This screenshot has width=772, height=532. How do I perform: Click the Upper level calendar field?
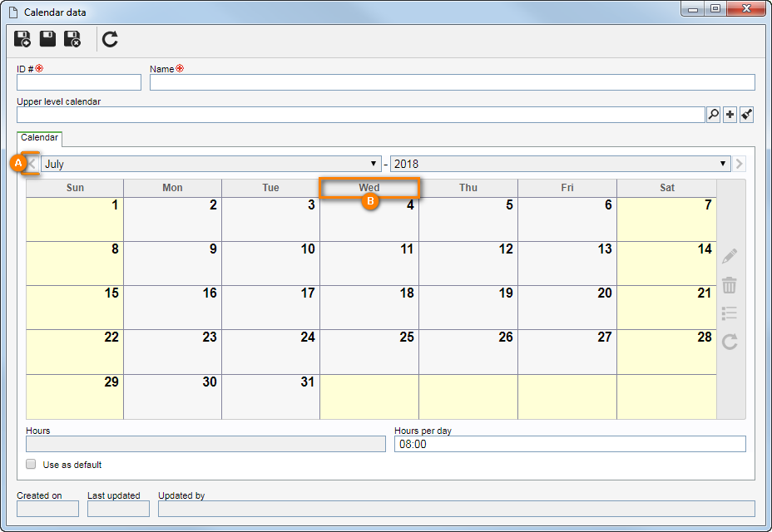click(x=361, y=115)
